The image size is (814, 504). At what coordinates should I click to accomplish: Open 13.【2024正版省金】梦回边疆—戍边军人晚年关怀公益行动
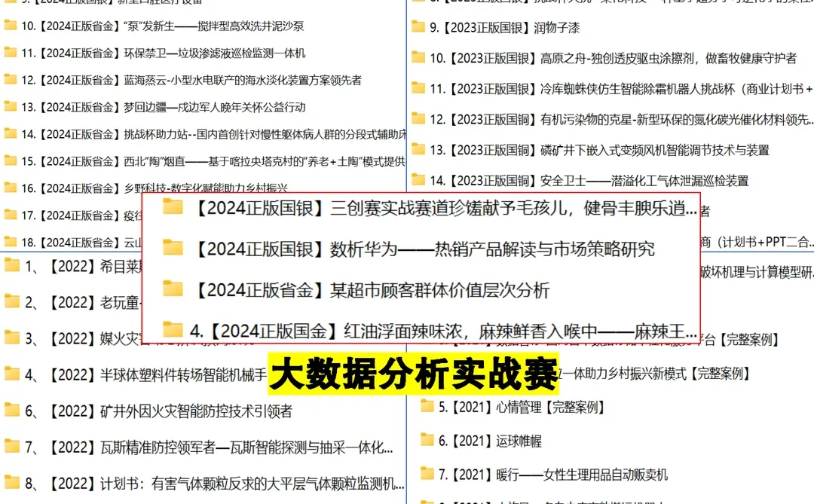164,107
